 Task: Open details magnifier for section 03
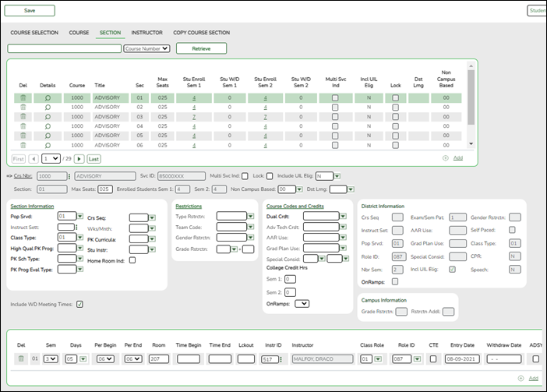pyautogui.click(x=48, y=116)
